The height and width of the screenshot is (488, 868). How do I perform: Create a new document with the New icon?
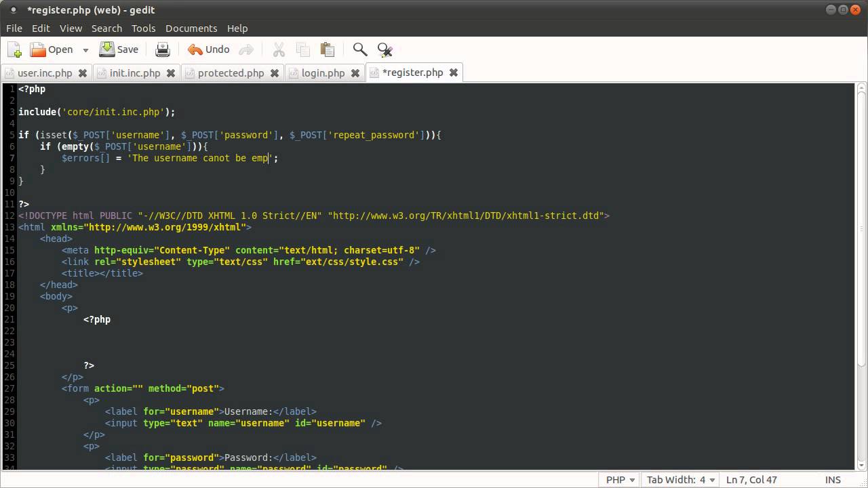[14, 49]
